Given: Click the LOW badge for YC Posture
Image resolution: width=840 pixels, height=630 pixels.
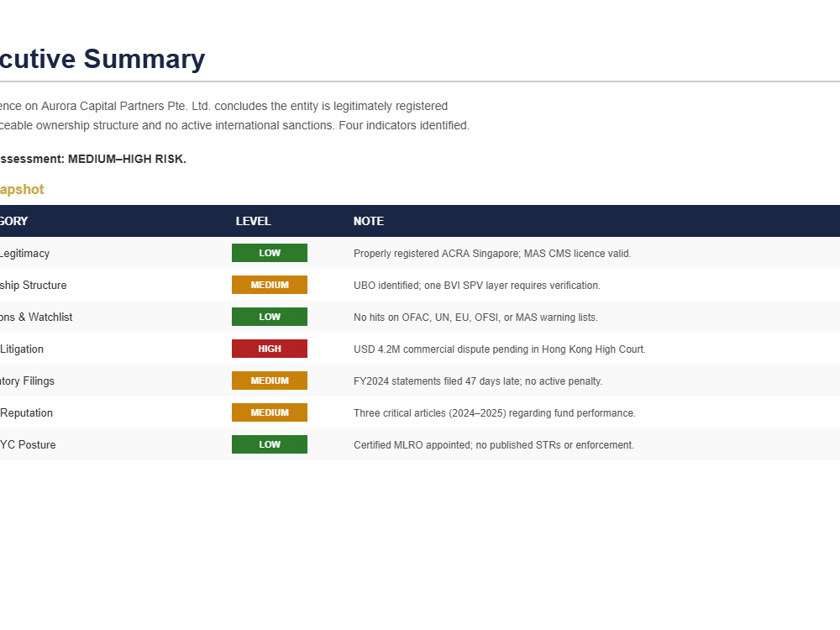Looking at the screenshot, I should tap(270, 444).
